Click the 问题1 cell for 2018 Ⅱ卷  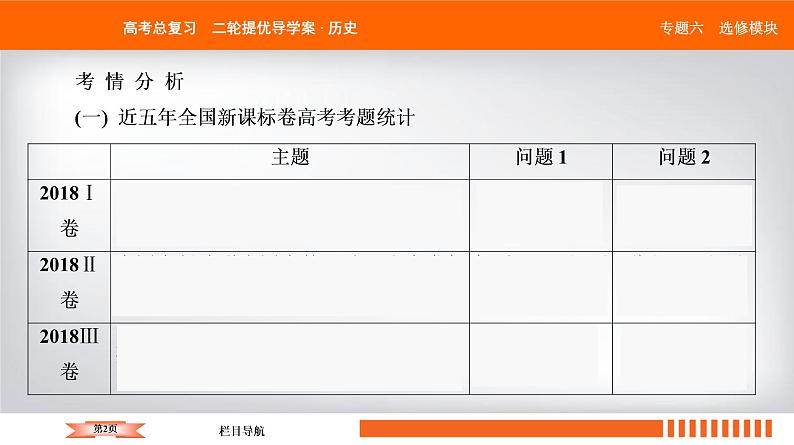point(541,285)
